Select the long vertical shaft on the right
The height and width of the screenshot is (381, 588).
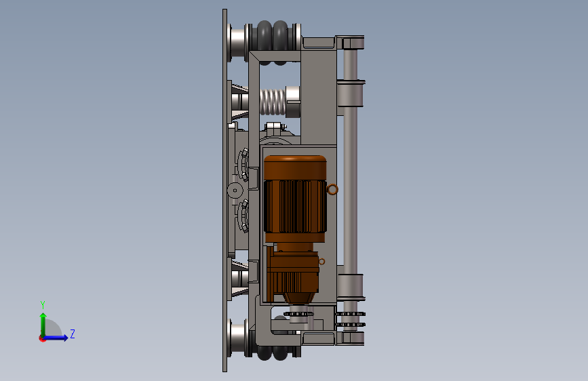click(350, 191)
